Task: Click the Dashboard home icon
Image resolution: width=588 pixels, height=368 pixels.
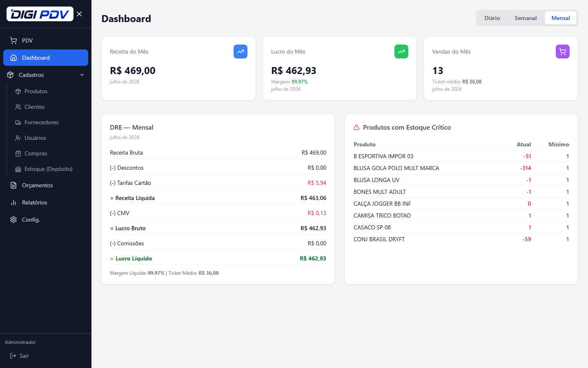Action: [x=13, y=58]
